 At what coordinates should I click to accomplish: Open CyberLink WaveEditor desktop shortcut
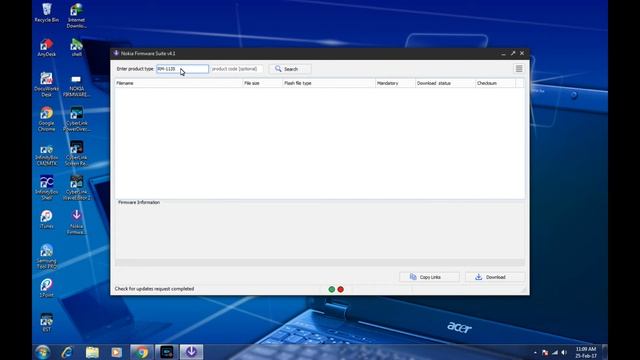click(76, 188)
